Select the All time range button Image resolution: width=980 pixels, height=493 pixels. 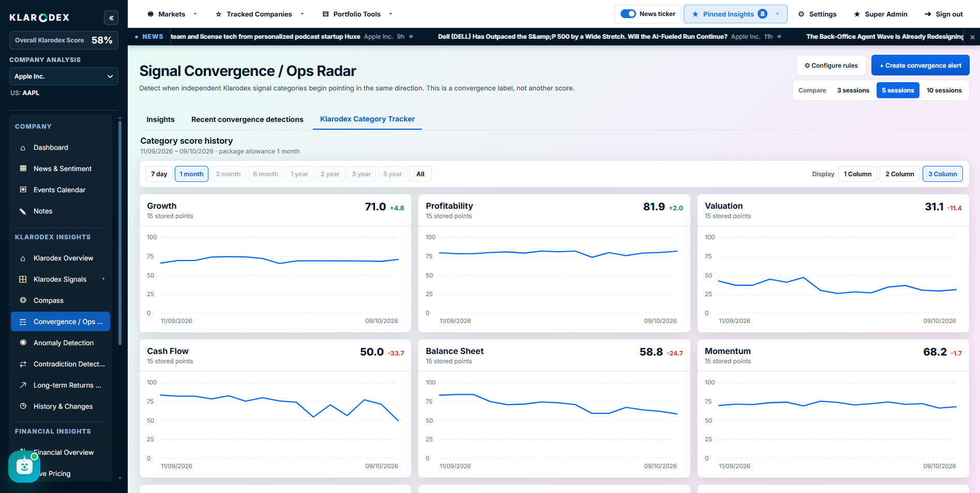tap(420, 174)
